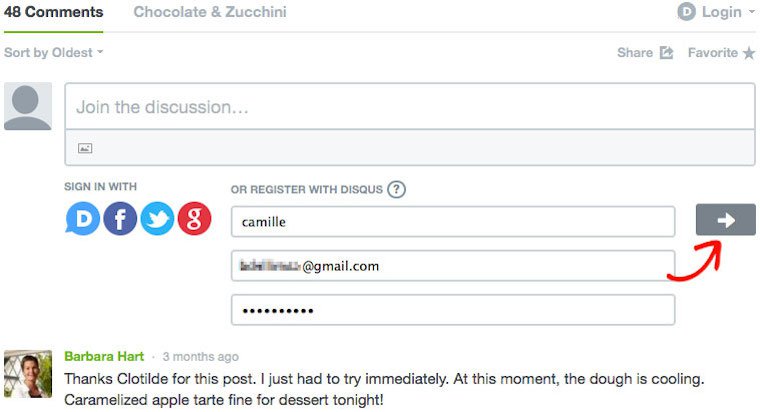Switch to Chocolate & Zucchini tab
This screenshot has height=412, width=760.
point(210,12)
